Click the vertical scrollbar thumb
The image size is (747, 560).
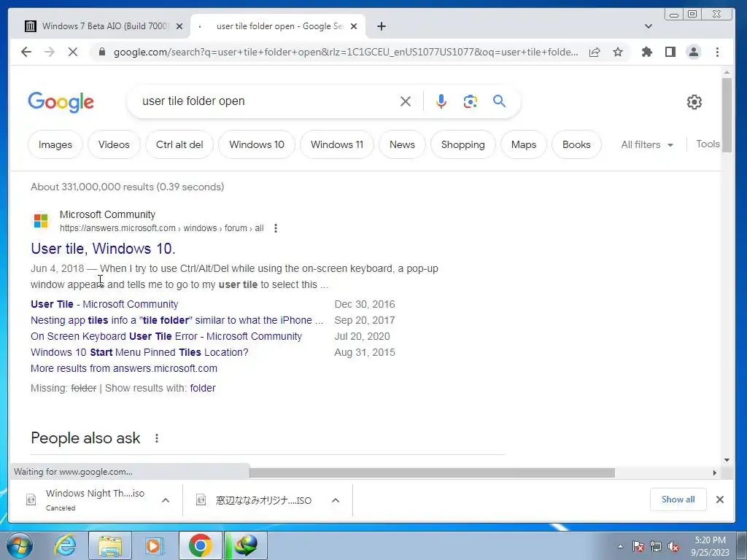727,115
